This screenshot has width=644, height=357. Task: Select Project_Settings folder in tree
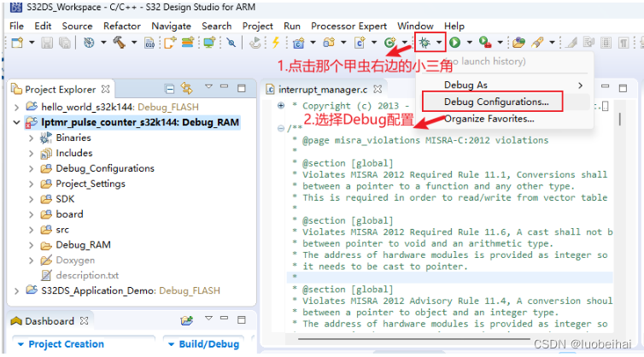91,184
